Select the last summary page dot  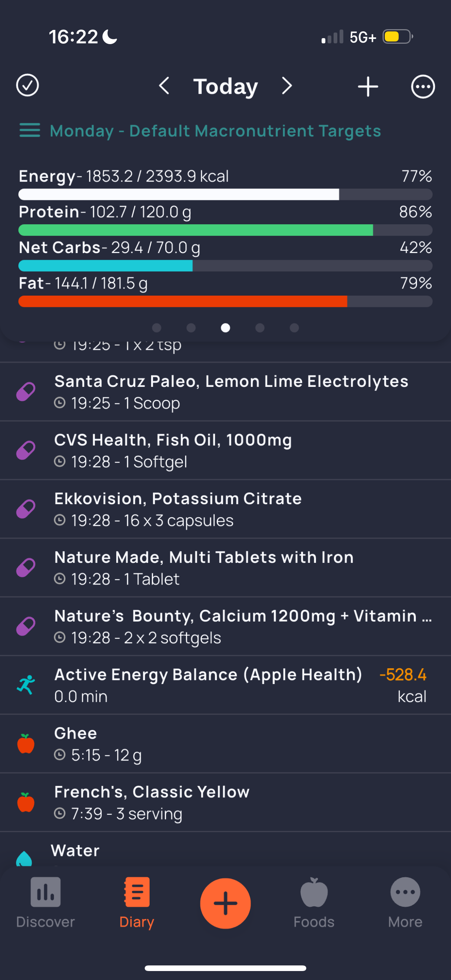[294, 328]
